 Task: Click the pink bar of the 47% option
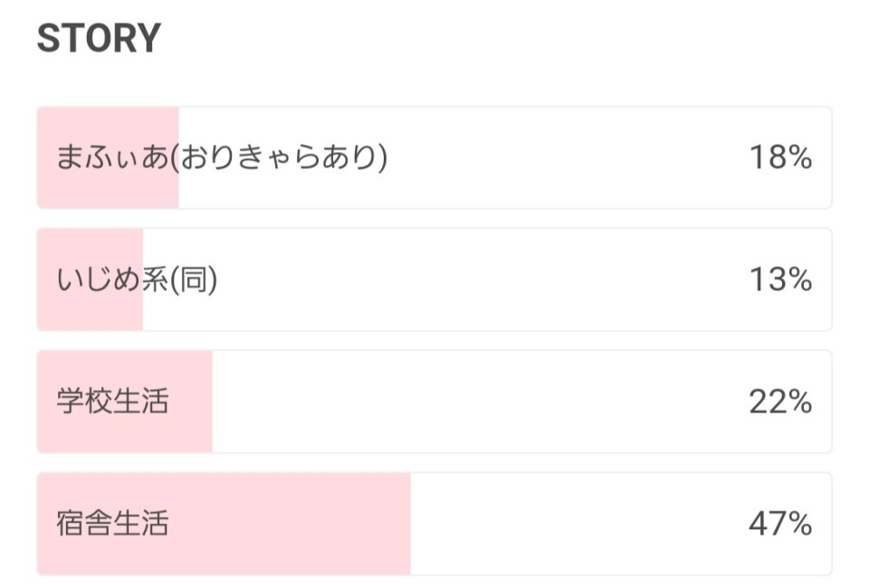(224, 524)
